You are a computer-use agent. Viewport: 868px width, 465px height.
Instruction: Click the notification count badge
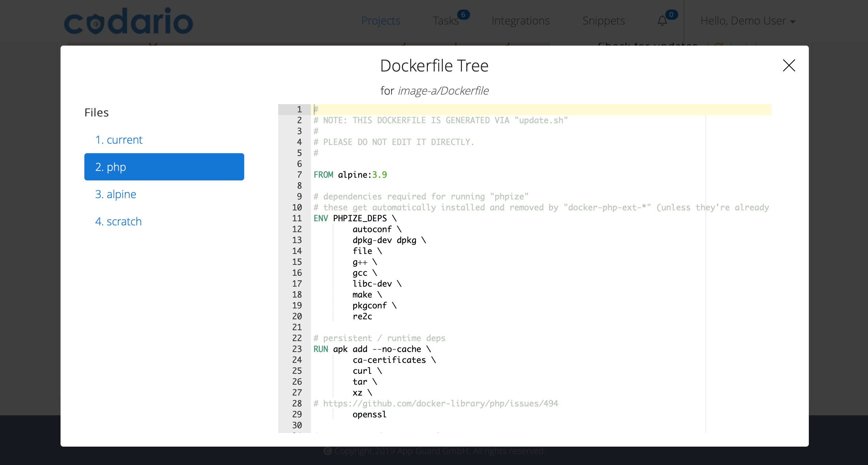671,15
